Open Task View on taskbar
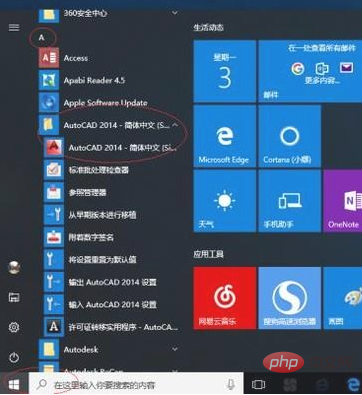The height and width of the screenshot is (395, 362). pyautogui.click(x=258, y=385)
